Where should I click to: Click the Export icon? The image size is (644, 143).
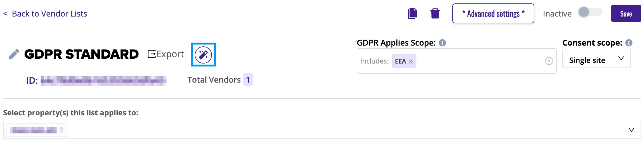pyautogui.click(x=152, y=54)
